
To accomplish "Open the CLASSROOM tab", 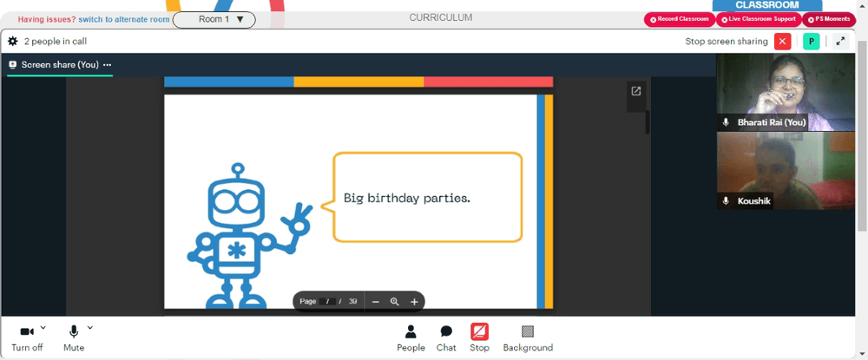I will point(766,5).
